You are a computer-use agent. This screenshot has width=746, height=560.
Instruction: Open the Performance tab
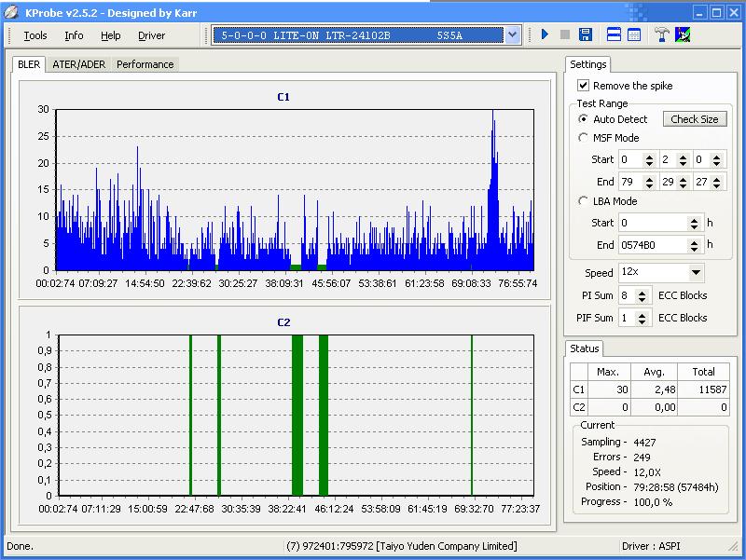pos(145,64)
